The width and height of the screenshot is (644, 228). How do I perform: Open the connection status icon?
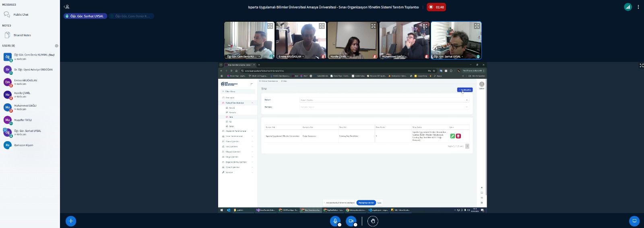click(628, 7)
